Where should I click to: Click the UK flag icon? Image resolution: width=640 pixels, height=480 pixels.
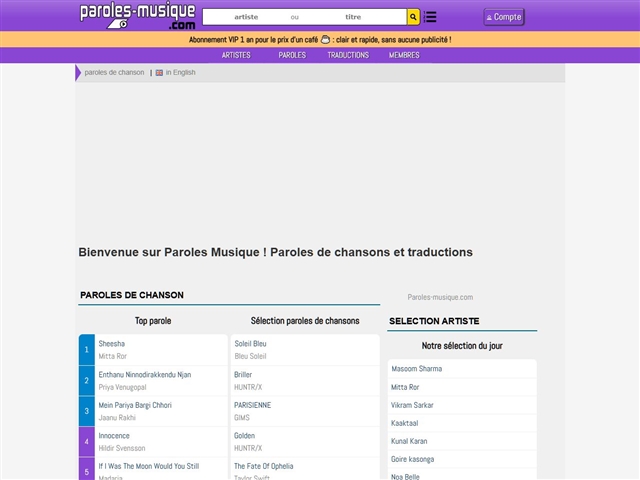coord(159,73)
